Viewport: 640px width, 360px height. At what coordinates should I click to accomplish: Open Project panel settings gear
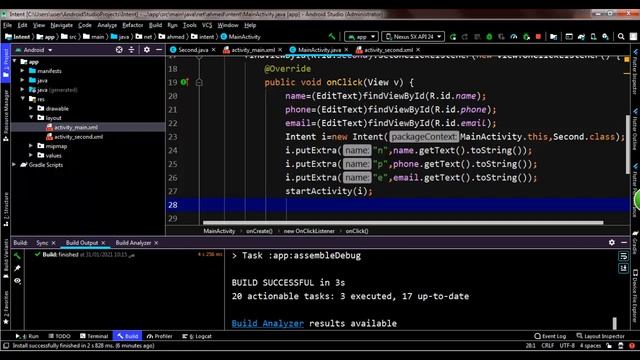coord(147,50)
